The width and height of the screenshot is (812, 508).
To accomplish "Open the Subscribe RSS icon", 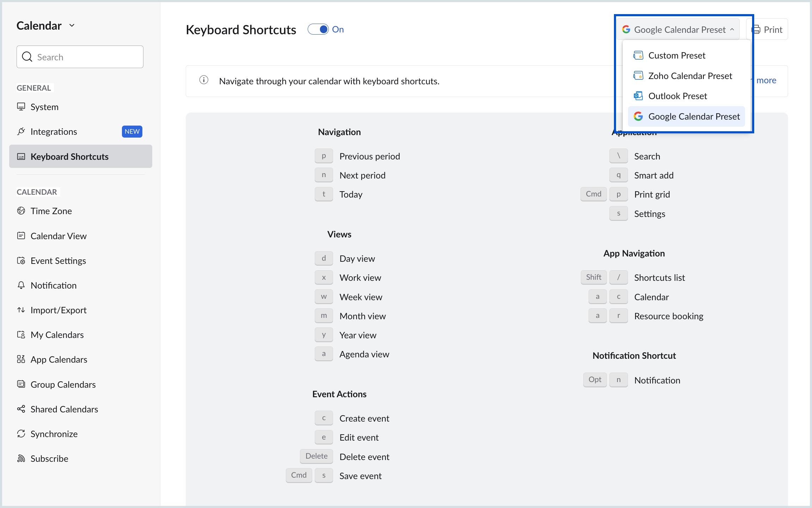I will pyautogui.click(x=21, y=458).
